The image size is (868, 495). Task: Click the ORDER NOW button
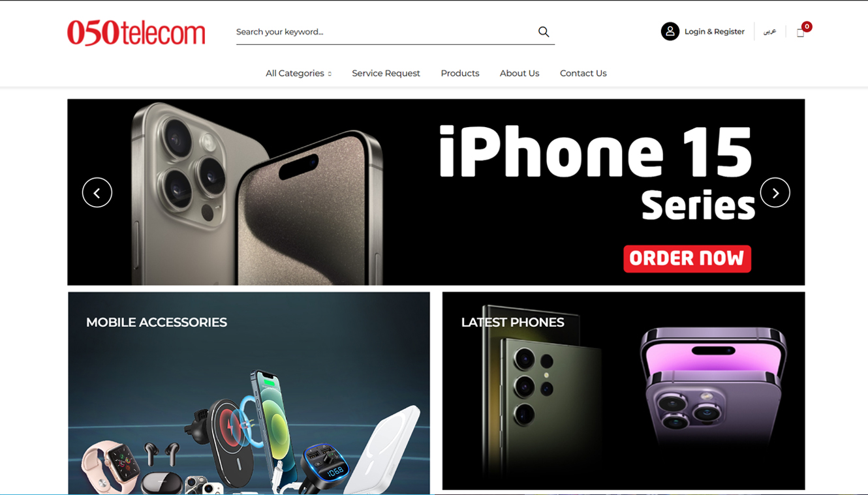(x=687, y=258)
